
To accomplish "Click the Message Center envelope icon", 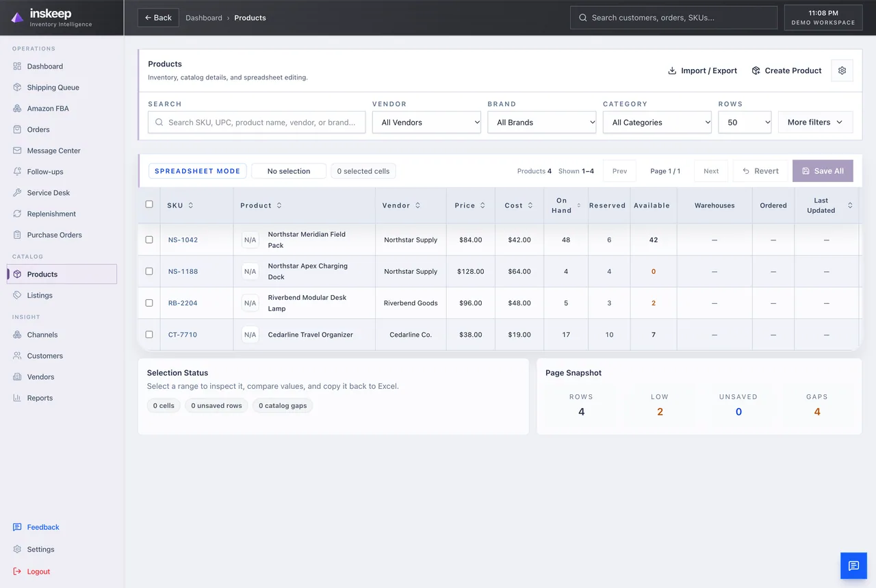I will coord(17,151).
